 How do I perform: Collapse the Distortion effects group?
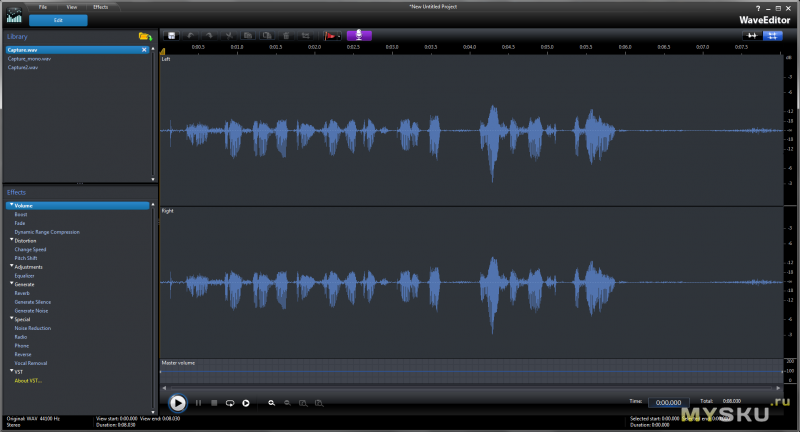pyautogui.click(x=11, y=240)
